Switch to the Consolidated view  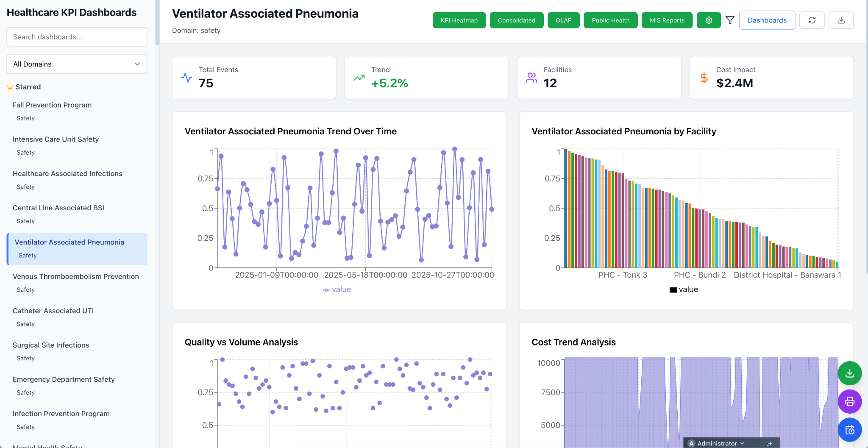click(517, 20)
